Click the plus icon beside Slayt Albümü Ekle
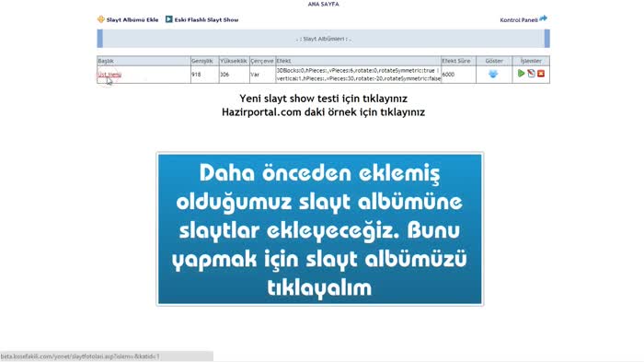The height and width of the screenshot is (362, 644). coord(101,19)
